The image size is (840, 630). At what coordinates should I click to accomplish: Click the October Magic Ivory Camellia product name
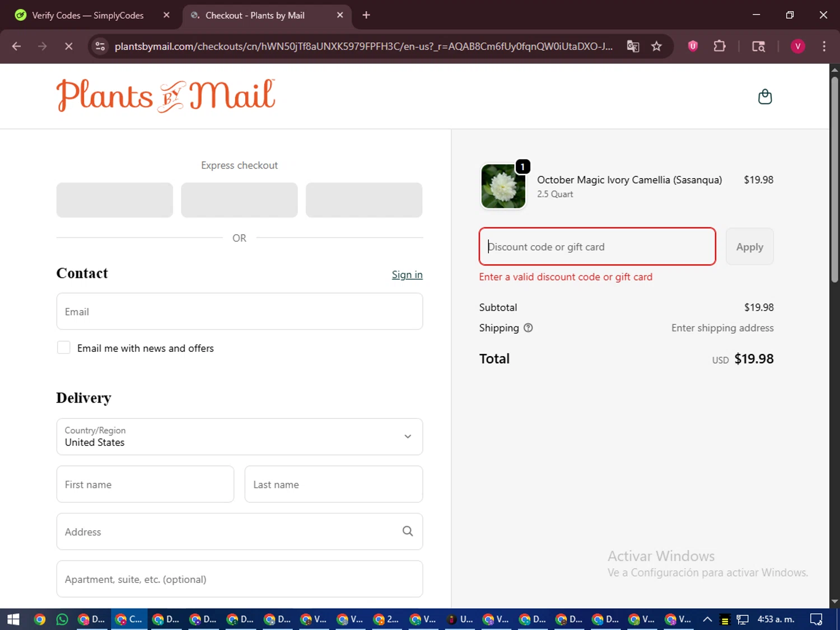(x=629, y=180)
